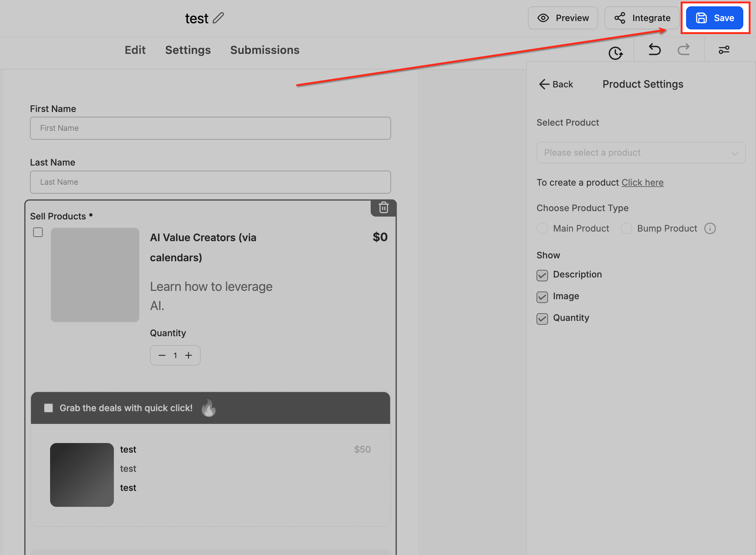
Task: Click the Save button
Action: coord(714,18)
